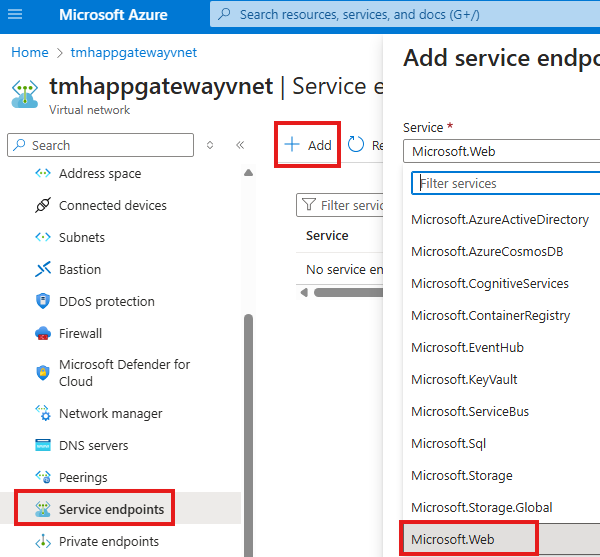Select Microsoft.Sql option

[448, 444]
